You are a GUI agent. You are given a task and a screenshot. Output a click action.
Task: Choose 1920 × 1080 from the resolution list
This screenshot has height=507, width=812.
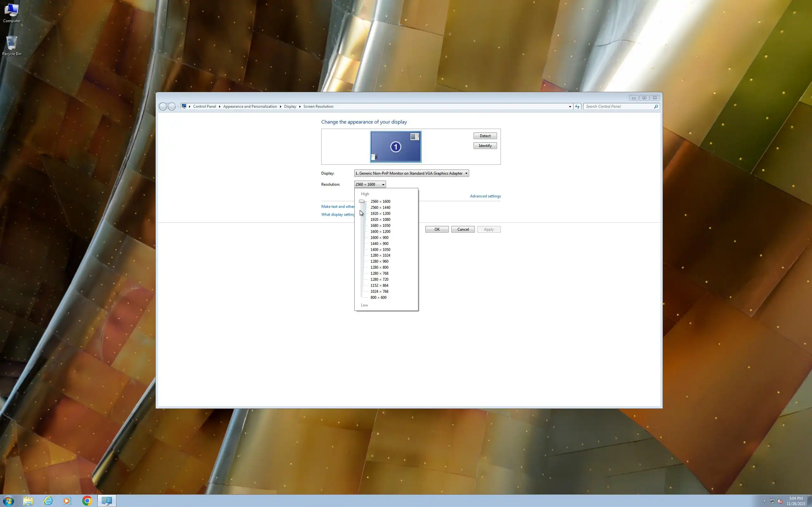click(x=380, y=219)
